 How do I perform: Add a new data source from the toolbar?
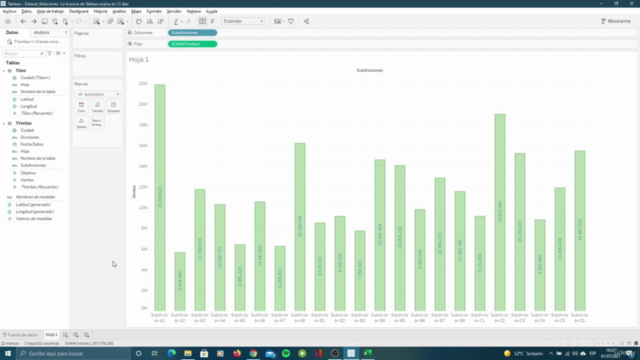click(x=55, y=21)
